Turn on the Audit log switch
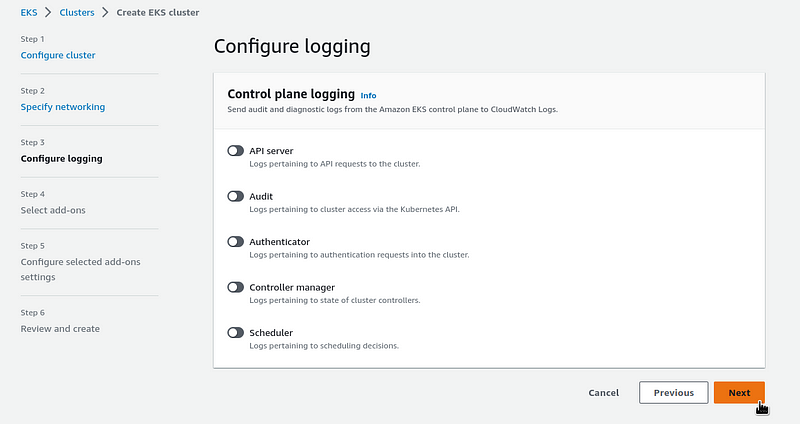This screenshot has height=424, width=800. pyautogui.click(x=235, y=196)
